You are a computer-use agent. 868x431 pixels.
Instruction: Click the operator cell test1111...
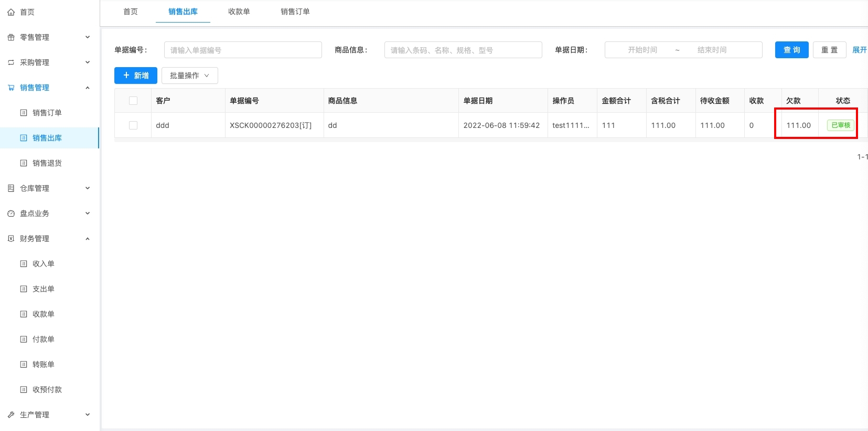coord(571,125)
